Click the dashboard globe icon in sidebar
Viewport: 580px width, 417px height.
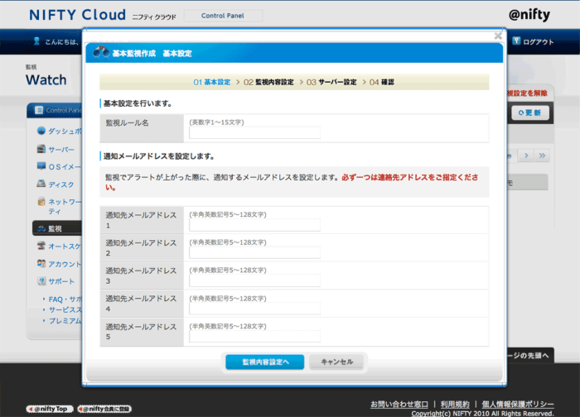click(x=41, y=131)
